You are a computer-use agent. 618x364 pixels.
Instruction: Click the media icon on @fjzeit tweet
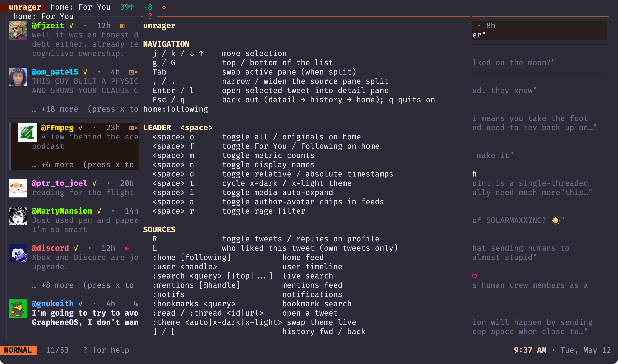point(122,26)
